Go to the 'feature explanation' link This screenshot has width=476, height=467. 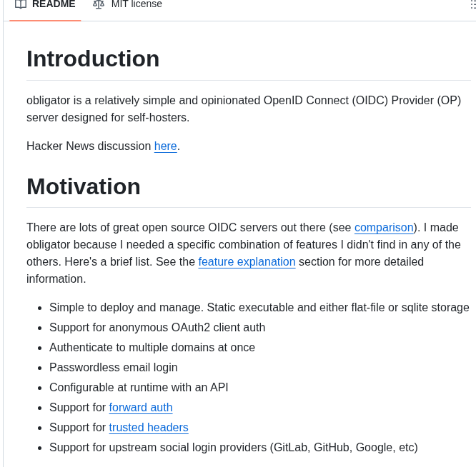(247, 261)
